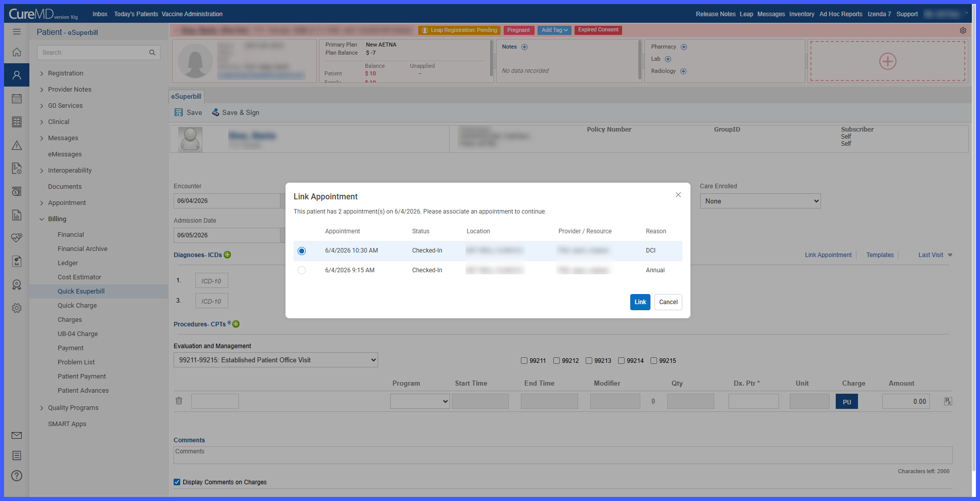This screenshot has height=501, width=980.
Task: Open the scheduler calendar sidebar icon
Action: click(x=17, y=99)
